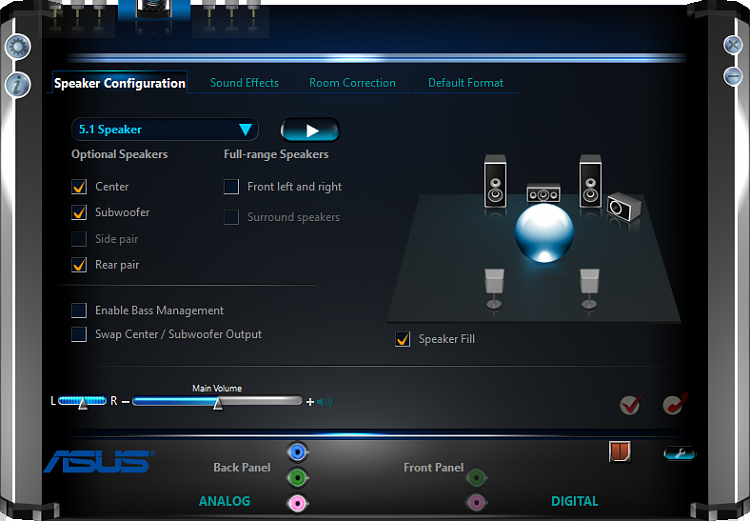
Task: Open the 5.1 Speaker configuration dropdown
Action: pyautogui.click(x=165, y=130)
